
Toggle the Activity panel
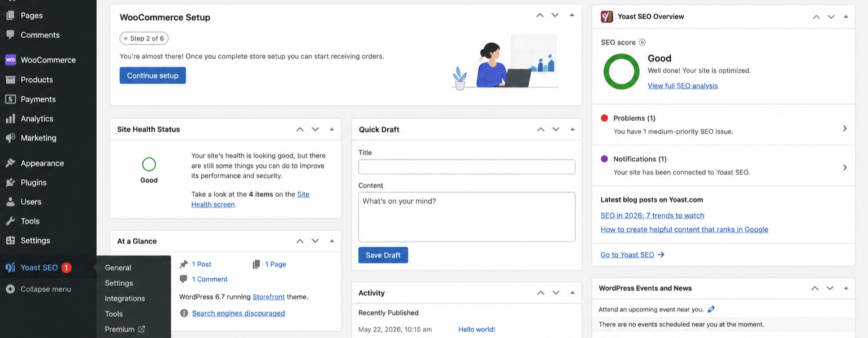coord(572,293)
